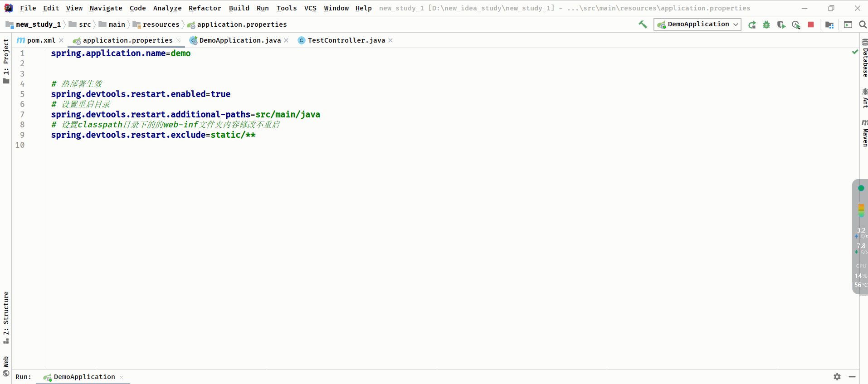This screenshot has height=384, width=868.
Task: Open the VCS menu
Action: pyautogui.click(x=310, y=8)
